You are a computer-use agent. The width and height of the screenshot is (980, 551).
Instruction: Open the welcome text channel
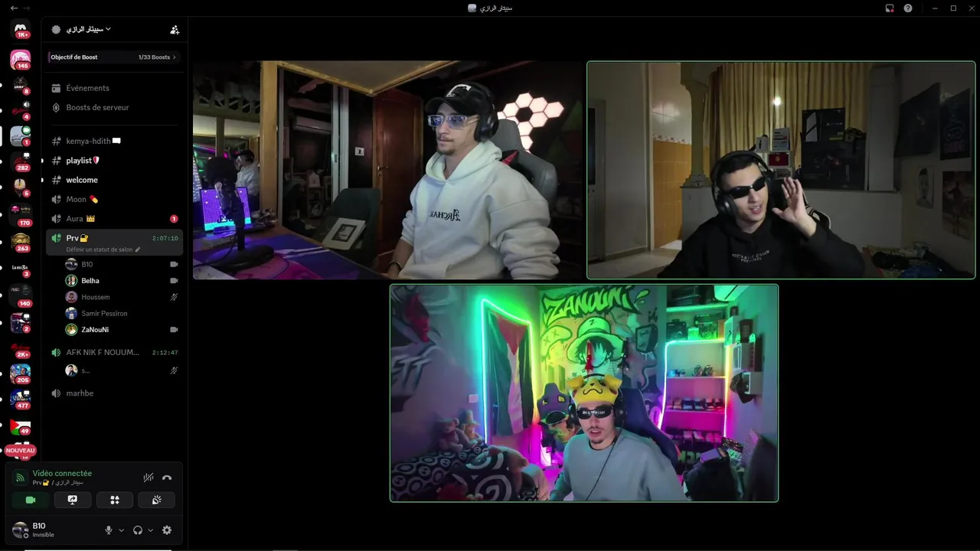tap(115, 180)
